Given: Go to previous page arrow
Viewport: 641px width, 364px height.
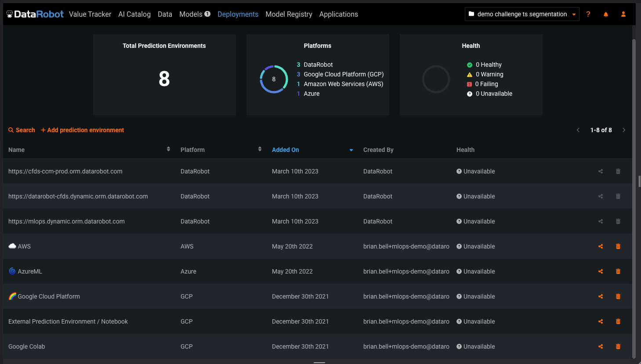Looking at the screenshot, I should pos(578,130).
